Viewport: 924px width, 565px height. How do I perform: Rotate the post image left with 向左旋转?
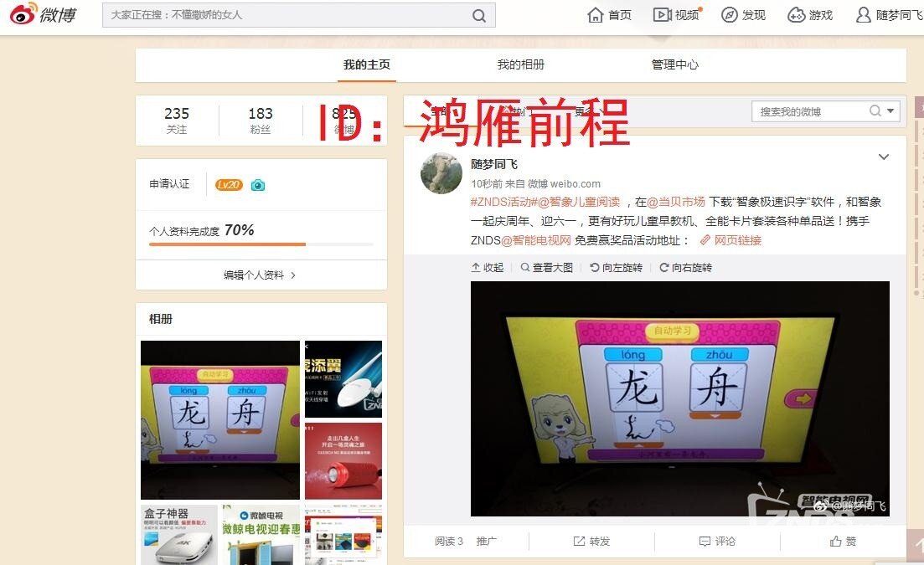click(616, 267)
